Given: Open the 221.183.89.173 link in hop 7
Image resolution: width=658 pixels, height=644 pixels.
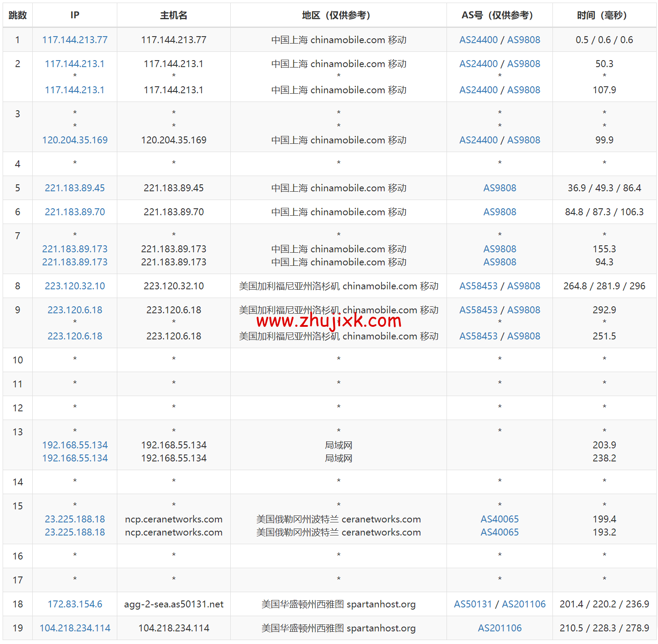Looking at the screenshot, I should (74, 249).
